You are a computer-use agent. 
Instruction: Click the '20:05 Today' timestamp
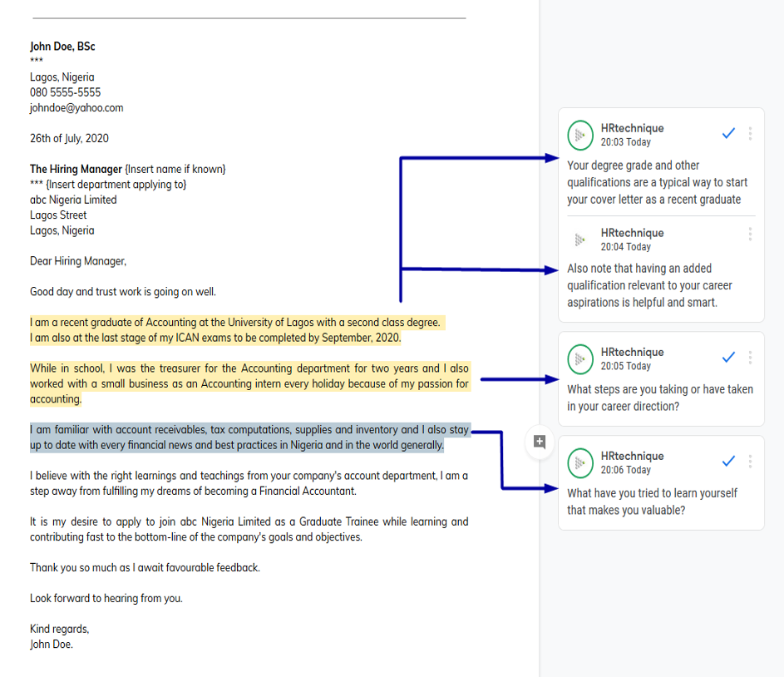point(626,366)
